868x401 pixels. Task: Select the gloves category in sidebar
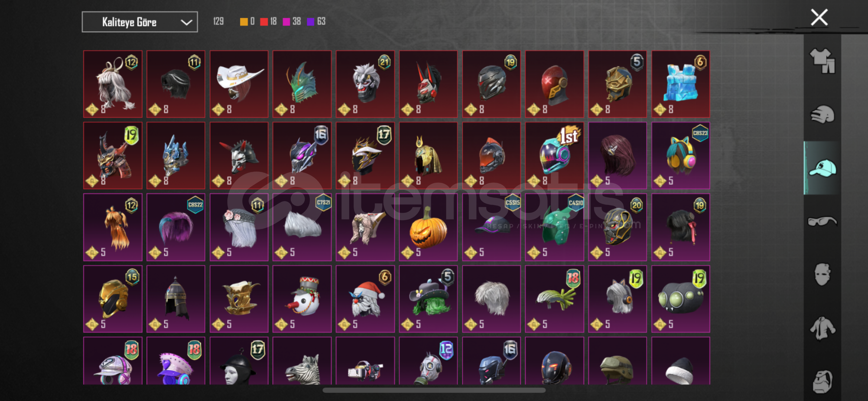coord(822,114)
